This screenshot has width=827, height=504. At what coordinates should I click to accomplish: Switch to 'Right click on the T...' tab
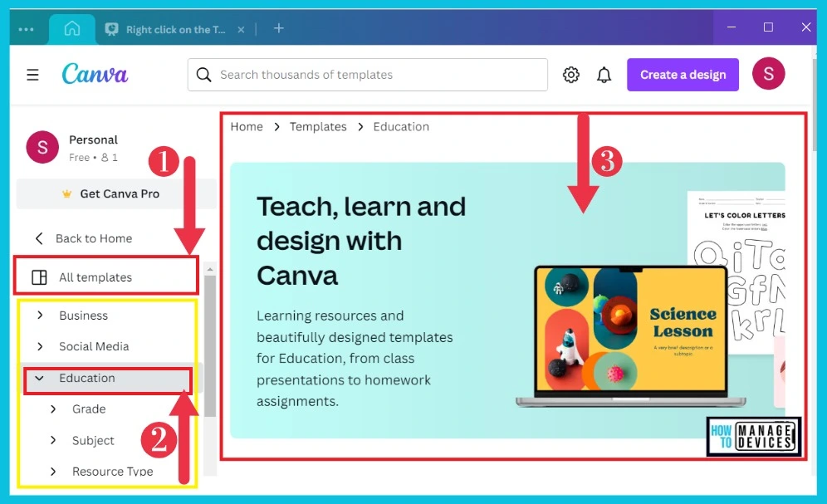(x=175, y=30)
